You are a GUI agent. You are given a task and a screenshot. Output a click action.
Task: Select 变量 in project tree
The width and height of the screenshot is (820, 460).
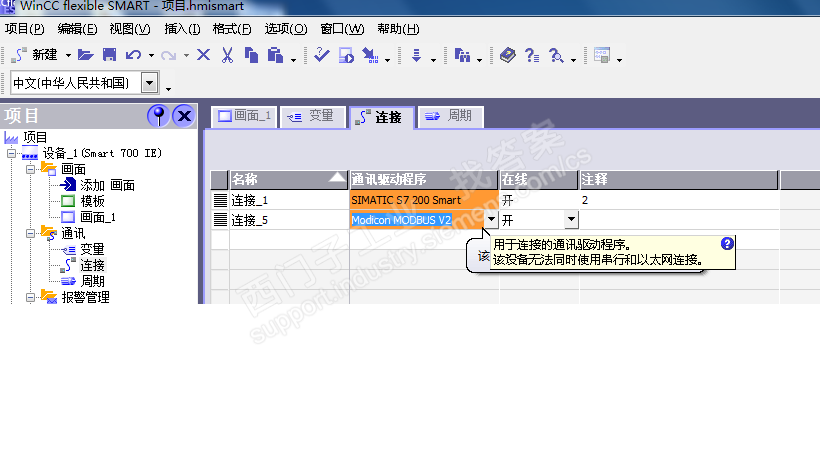(x=93, y=249)
